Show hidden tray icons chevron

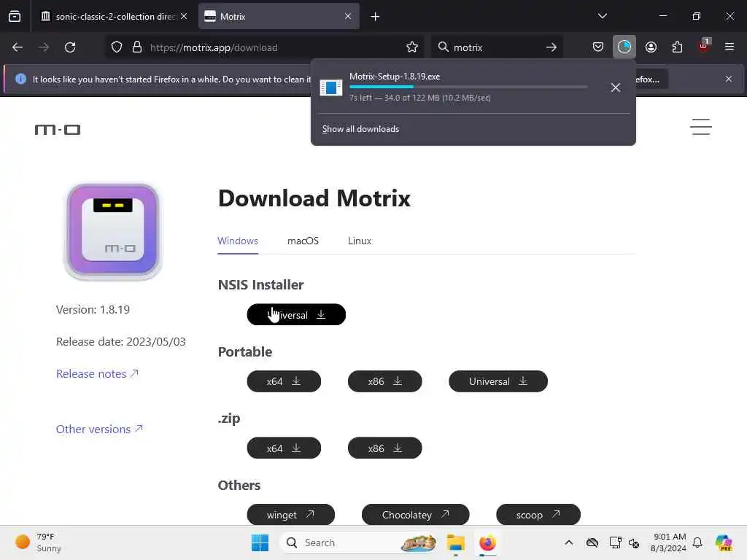pos(569,542)
